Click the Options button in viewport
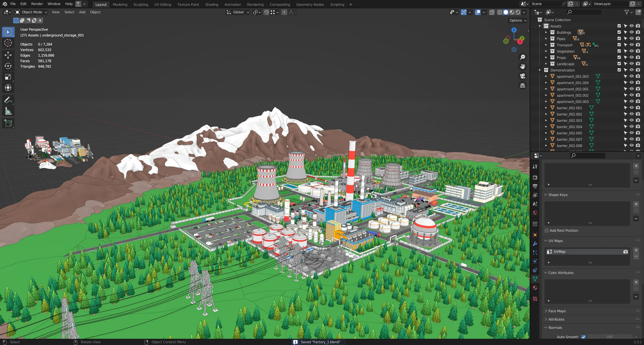The image size is (644, 345). click(518, 20)
